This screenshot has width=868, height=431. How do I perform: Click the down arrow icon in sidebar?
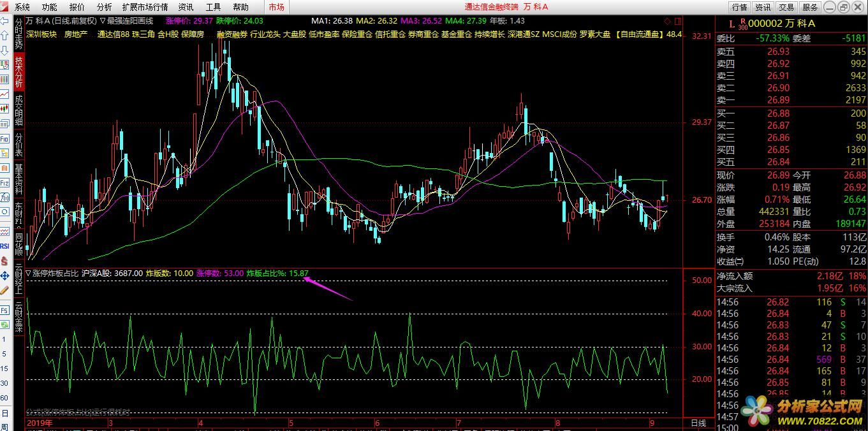(x=5, y=50)
